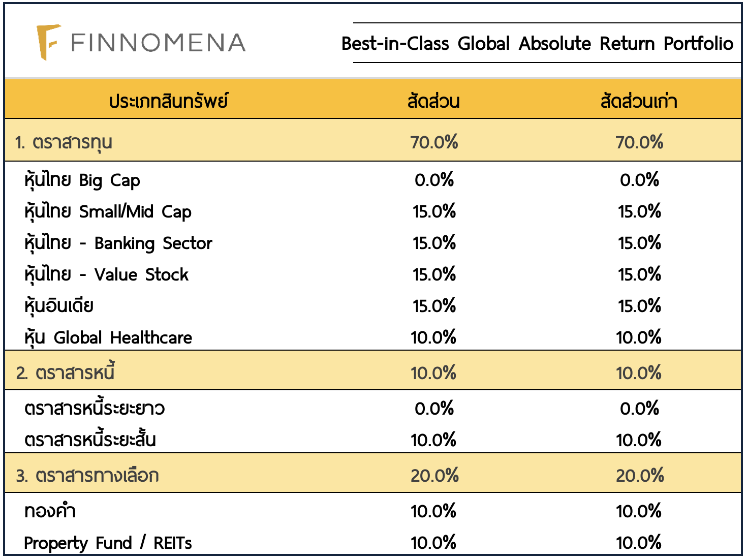Select the ประเภทสินทรัพย์ column header
The image size is (747, 560).
tap(168, 101)
